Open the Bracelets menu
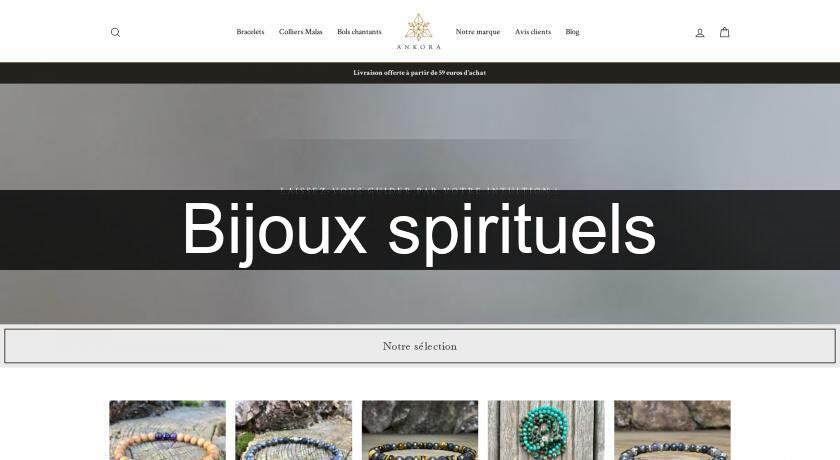Screen dimensions: 840x460 [250, 32]
